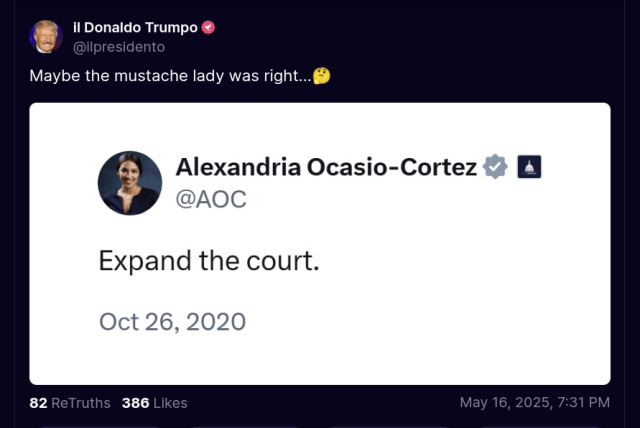Click the thinking face emoji in the post
Viewport: 640px width, 428px height.
pyautogui.click(x=322, y=76)
